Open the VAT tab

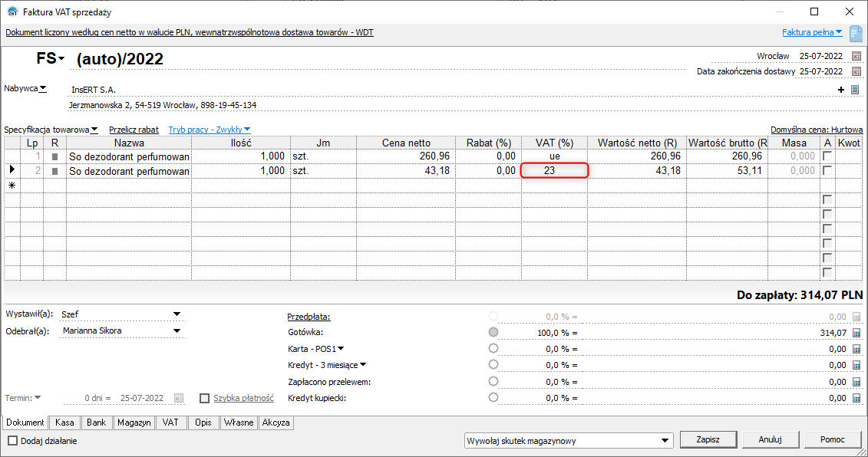click(170, 422)
